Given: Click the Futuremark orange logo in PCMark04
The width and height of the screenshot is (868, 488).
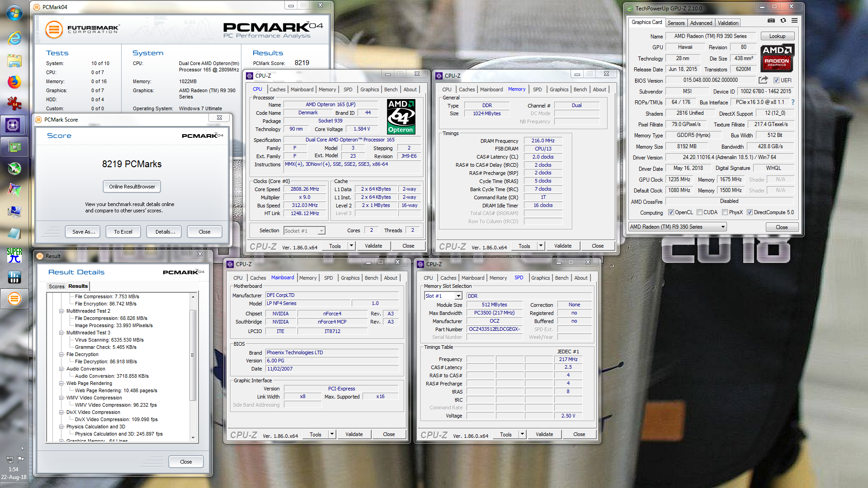Looking at the screenshot, I should click(x=54, y=30).
